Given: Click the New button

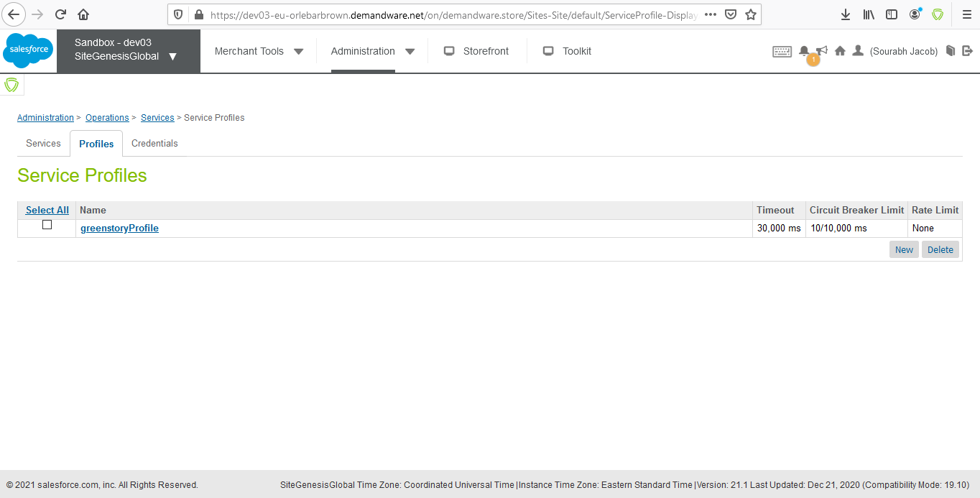Looking at the screenshot, I should pyautogui.click(x=904, y=249).
